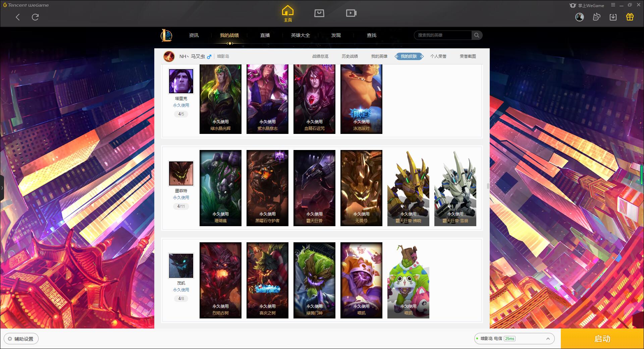Click the 4/8 skin count for 茂凯

pos(181,299)
